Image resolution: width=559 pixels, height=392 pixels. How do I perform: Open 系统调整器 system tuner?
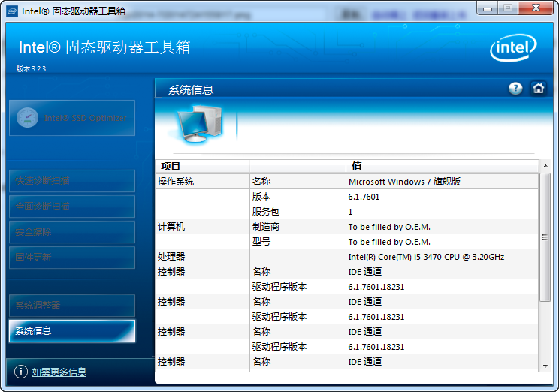tap(72, 306)
